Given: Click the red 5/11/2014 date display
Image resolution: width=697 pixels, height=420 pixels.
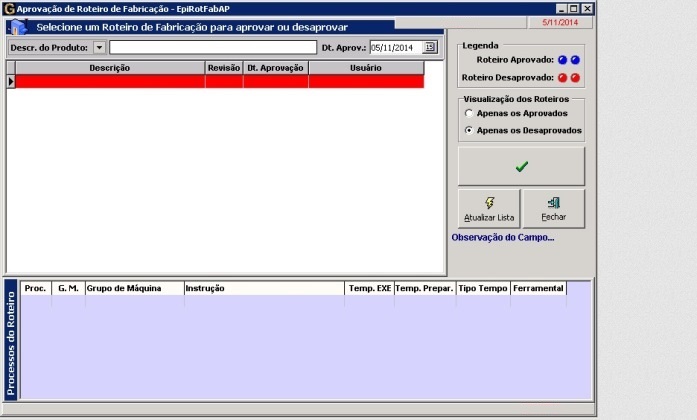Looking at the screenshot, I should point(560,22).
